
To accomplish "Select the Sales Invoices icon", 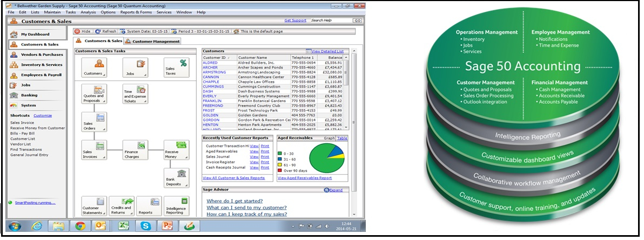I will point(95,150).
